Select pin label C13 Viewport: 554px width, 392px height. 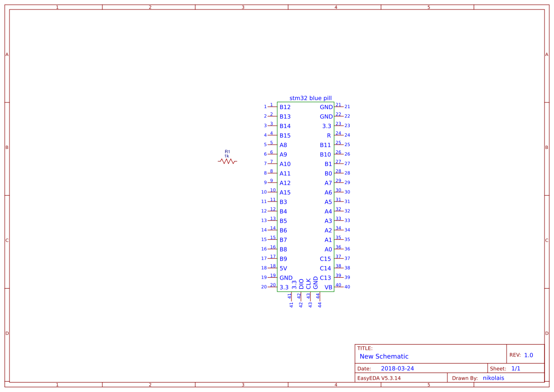326,278
